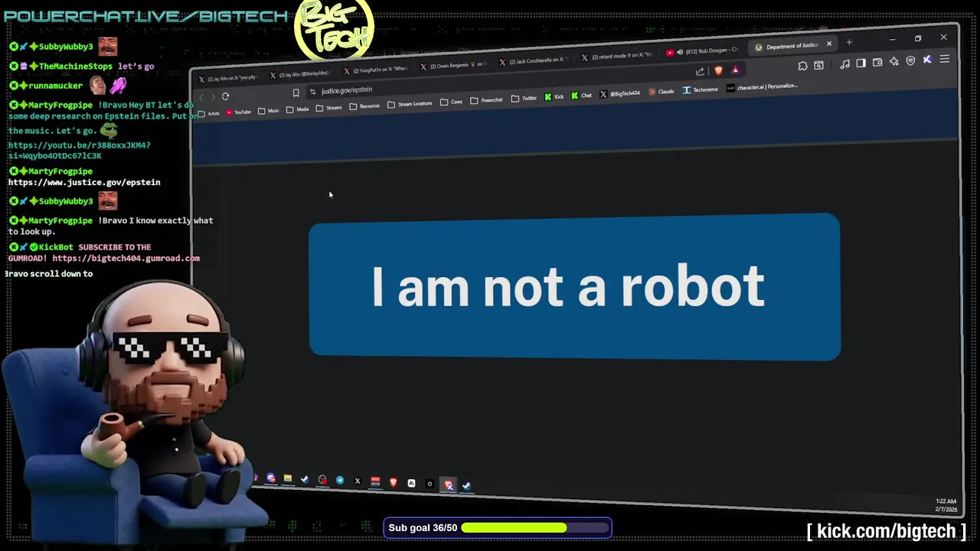This screenshot has height=551, width=980.
Task: Open the rightmost Steam taskbar icon
Action: (x=466, y=485)
